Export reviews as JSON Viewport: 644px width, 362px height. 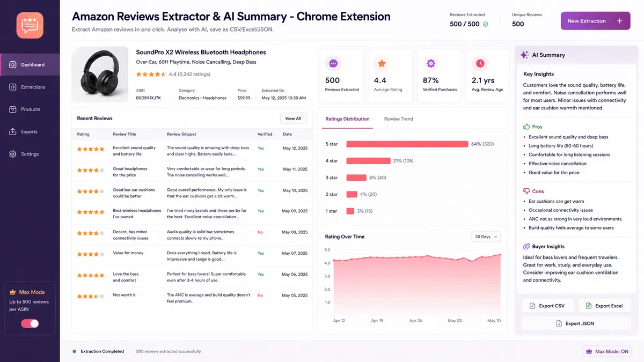[575, 323]
